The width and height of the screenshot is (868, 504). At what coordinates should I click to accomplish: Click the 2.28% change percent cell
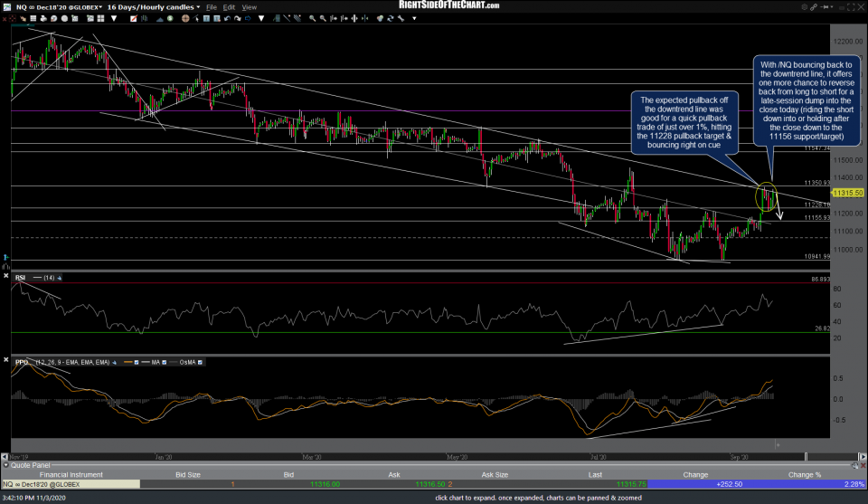click(854, 484)
